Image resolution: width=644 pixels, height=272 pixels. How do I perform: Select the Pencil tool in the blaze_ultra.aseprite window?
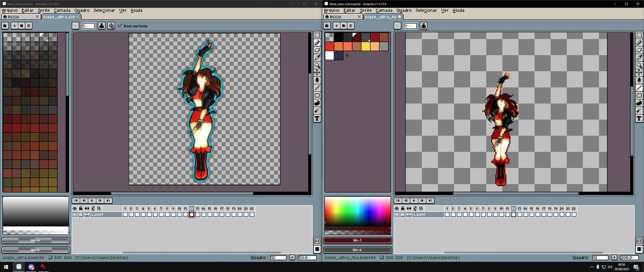(317, 42)
